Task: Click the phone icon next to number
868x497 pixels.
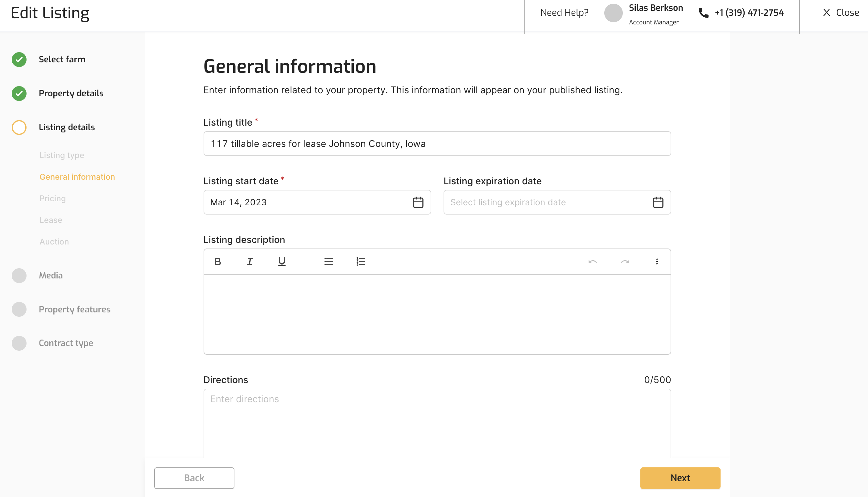Action: pyautogui.click(x=703, y=13)
